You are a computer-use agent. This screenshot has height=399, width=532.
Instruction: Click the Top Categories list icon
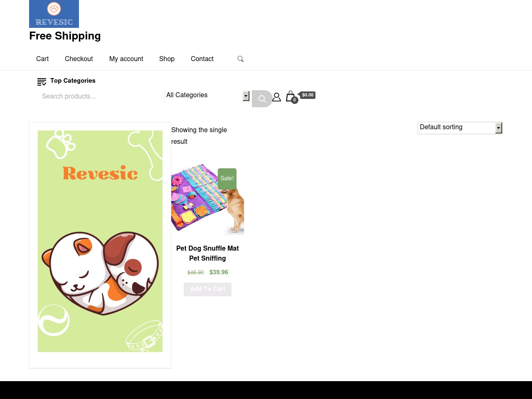[42, 82]
